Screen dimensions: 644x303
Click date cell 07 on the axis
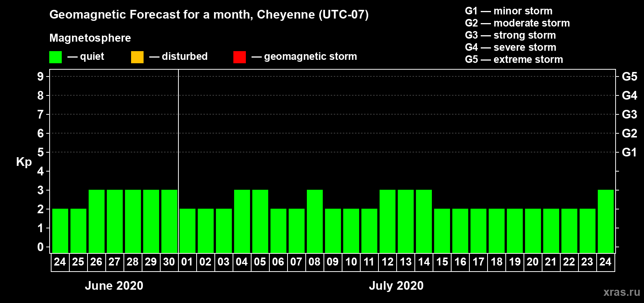297,262
